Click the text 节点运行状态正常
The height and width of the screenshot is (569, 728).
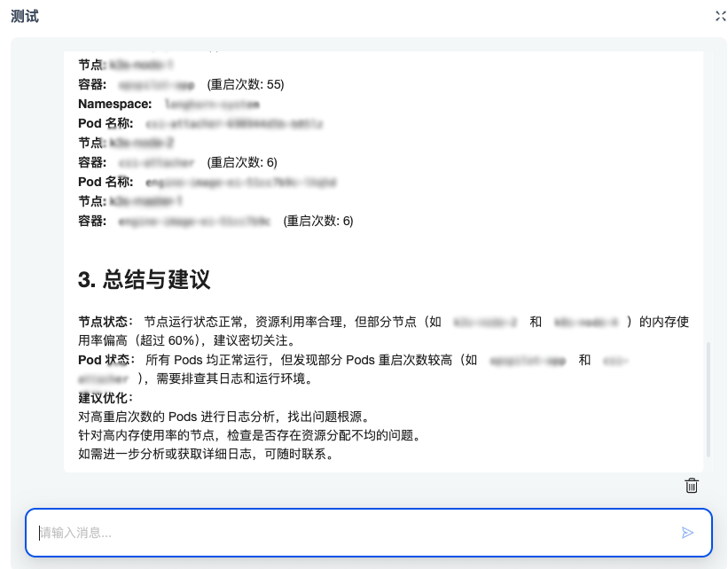pos(193,322)
